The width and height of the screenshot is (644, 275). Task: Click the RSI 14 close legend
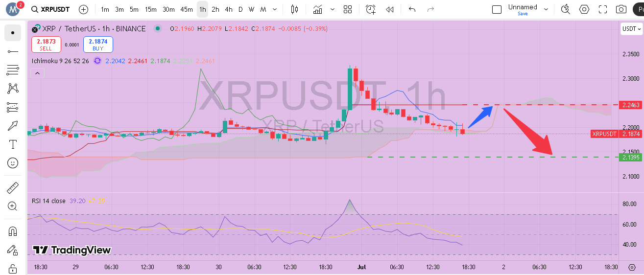click(x=49, y=201)
